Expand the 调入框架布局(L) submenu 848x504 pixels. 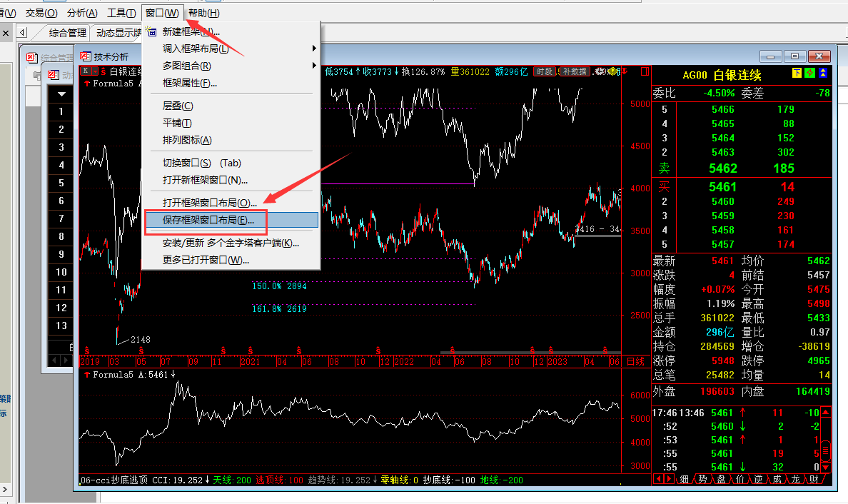pyautogui.click(x=231, y=49)
